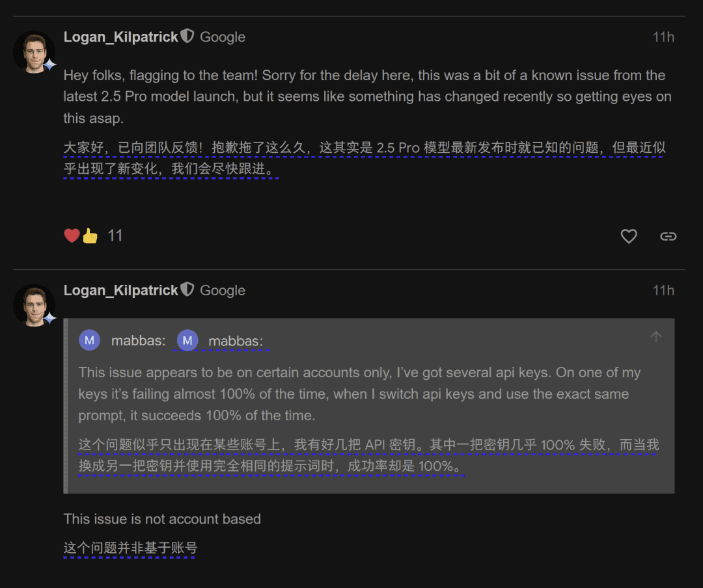Click the underlined mabbas: name in the quote header
Viewport: 703px width, 588px height.
(236, 341)
